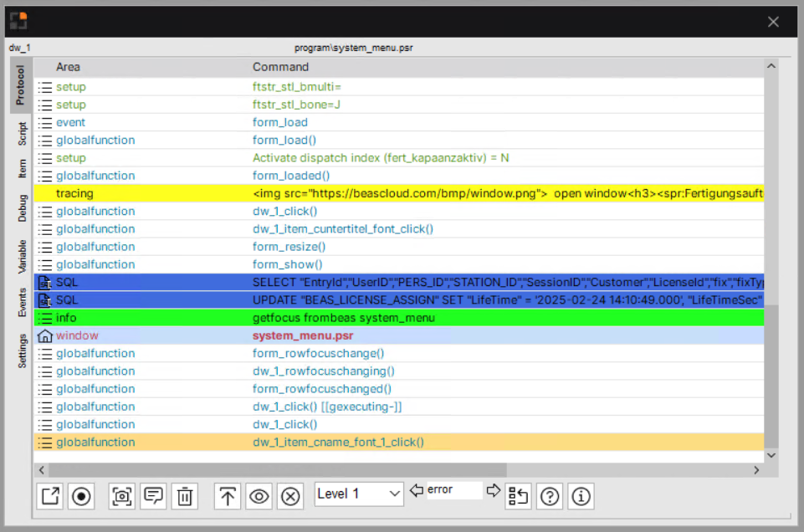
Task: Delete log entries with the trash icon
Action: pos(184,496)
